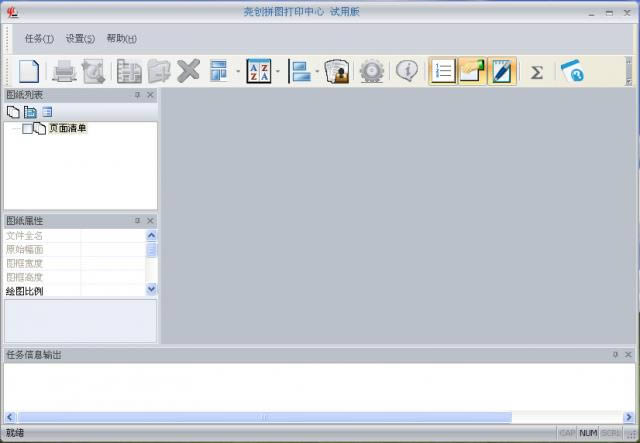The height and width of the screenshot is (443, 640).
Task: Check the 页面清单 checkbox
Action: [x=28, y=129]
